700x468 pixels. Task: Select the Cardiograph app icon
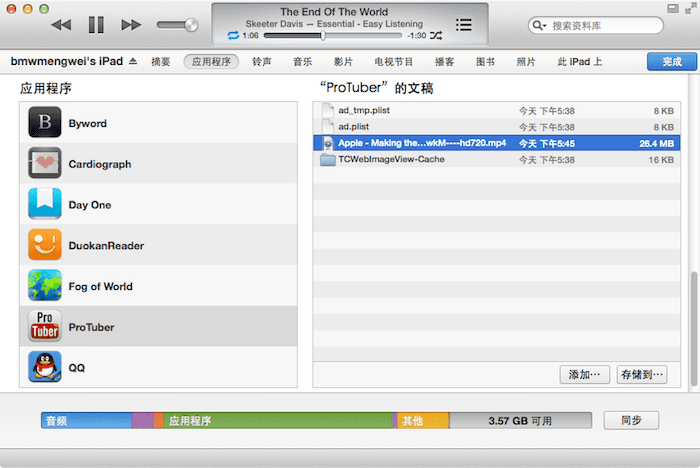pos(45,163)
